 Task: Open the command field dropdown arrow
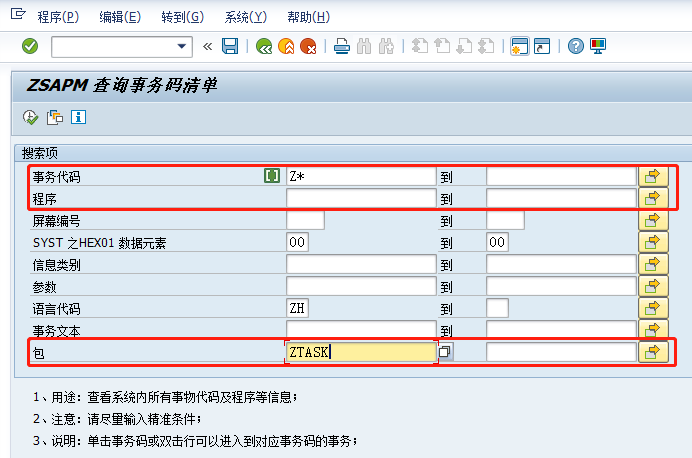pyautogui.click(x=181, y=46)
